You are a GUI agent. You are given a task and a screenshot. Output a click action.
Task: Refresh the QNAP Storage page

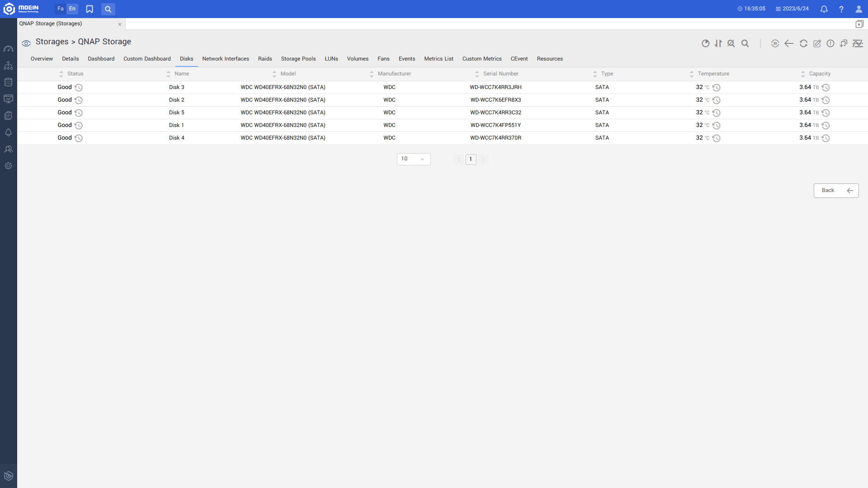[x=803, y=43]
